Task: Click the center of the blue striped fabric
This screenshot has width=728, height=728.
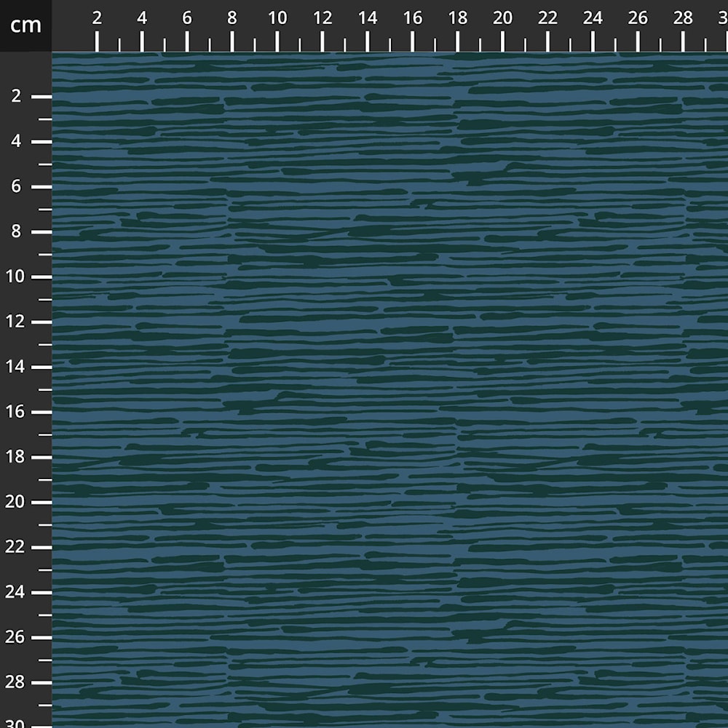Action: pyautogui.click(x=389, y=389)
